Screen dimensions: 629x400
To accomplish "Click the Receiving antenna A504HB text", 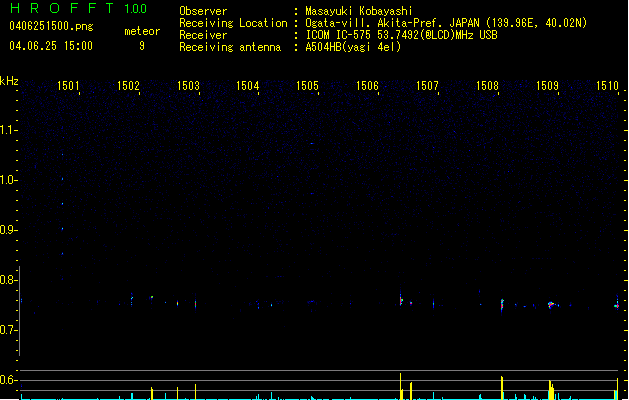I will pos(353,47).
